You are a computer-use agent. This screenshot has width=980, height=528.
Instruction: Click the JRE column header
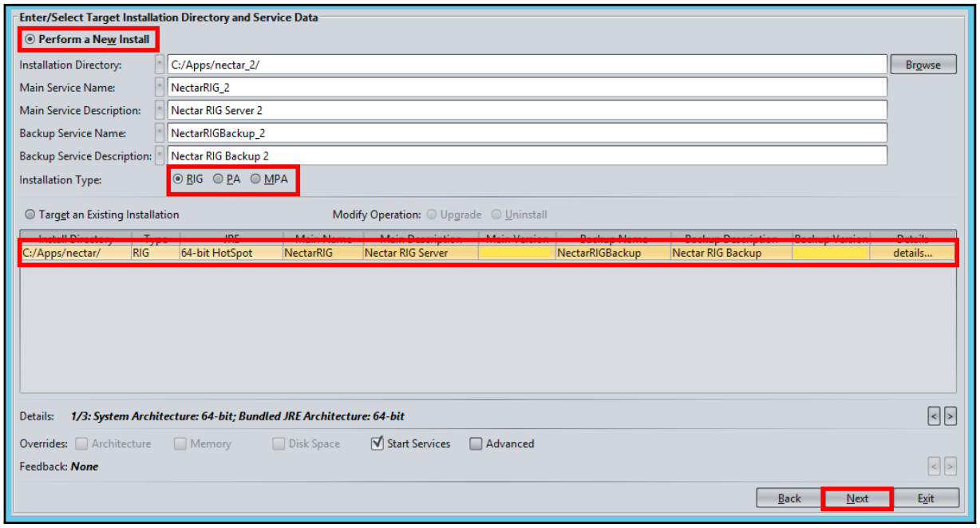231,238
